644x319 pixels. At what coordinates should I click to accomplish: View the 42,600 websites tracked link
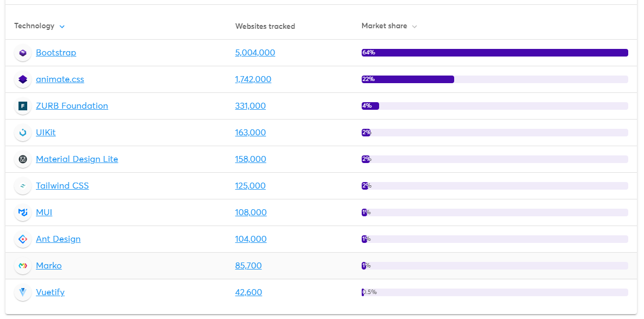coord(249,292)
